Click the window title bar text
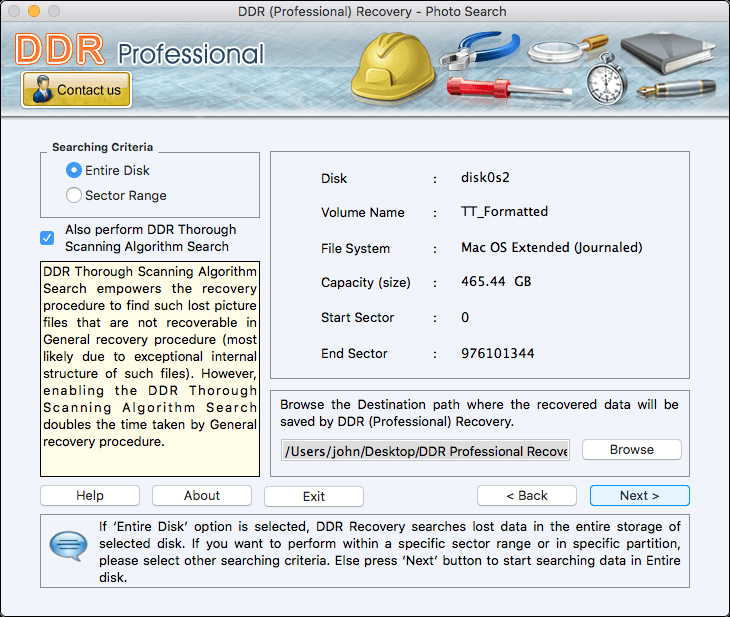The width and height of the screenshot is (730, 617). point(372,11)
